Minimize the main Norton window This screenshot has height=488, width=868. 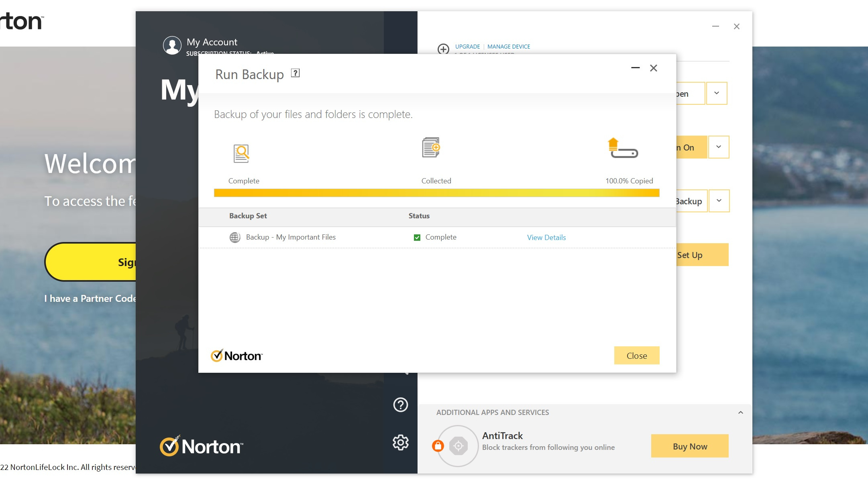coord(715,26)
